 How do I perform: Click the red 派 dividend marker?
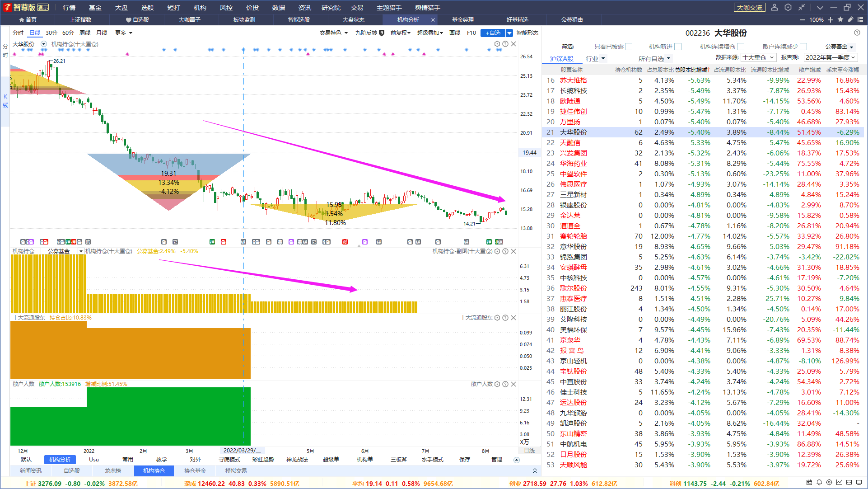click(345, 242)
